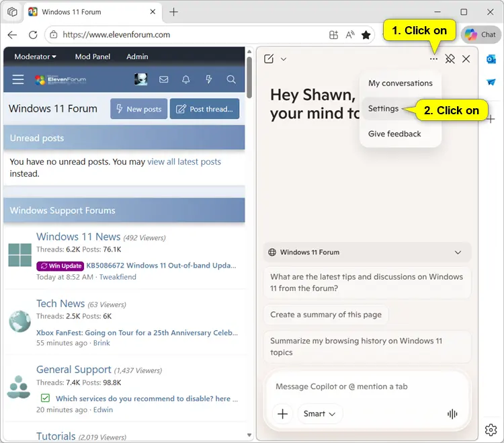The height and width of the screenshot is (443, 504).
Task: Open services to disable thread
Action: pos(146,399)
